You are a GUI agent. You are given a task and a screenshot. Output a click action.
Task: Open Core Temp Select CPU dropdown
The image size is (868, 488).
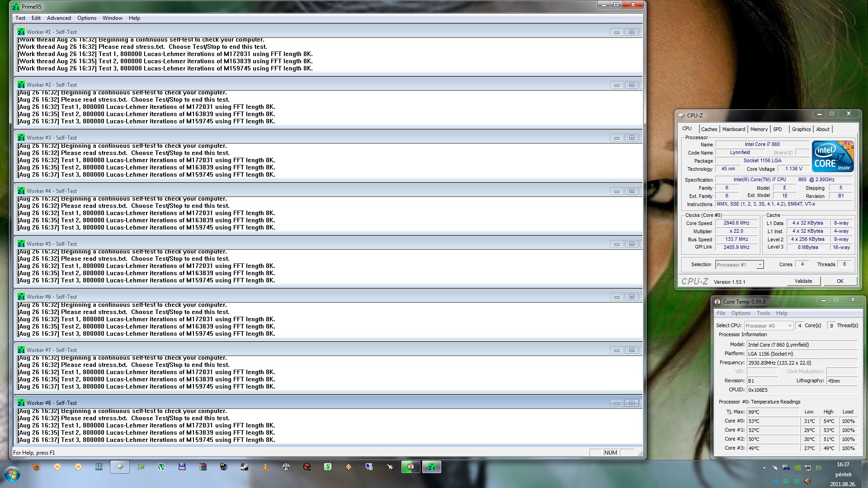(769, 325)
